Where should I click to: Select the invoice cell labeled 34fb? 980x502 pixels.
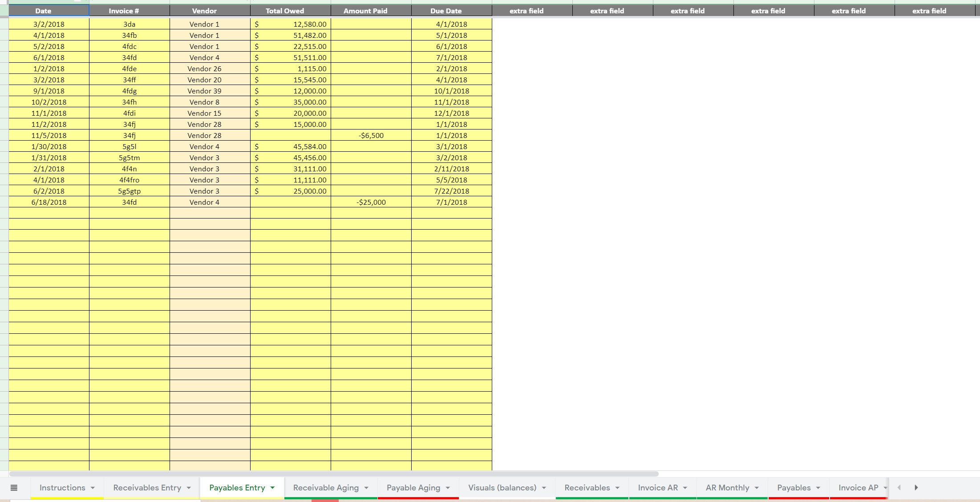point(129,35)
